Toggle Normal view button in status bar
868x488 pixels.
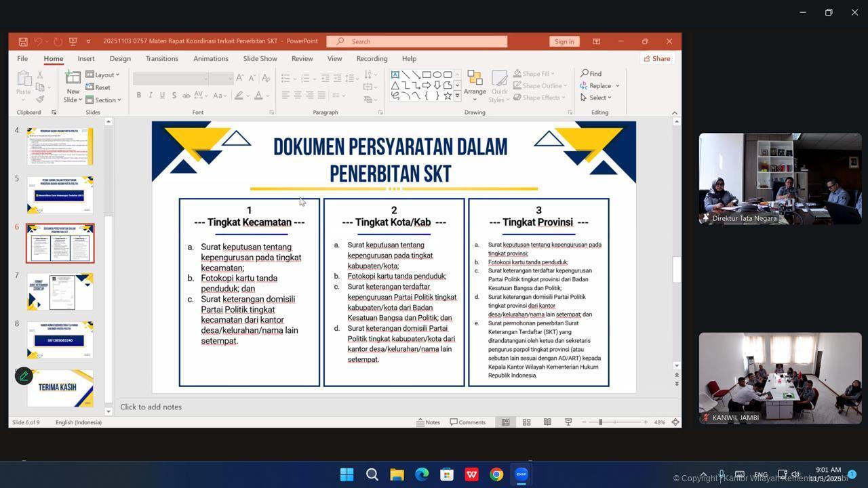pos(505,422)
